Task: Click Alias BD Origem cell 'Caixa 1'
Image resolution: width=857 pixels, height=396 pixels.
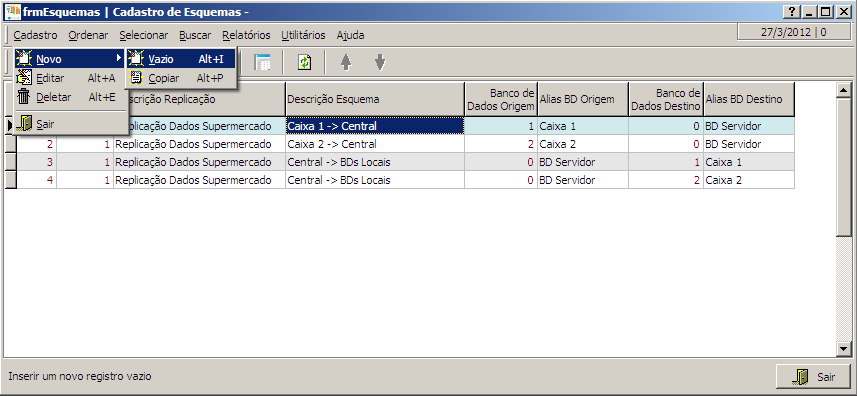Action: click(583, 126)
